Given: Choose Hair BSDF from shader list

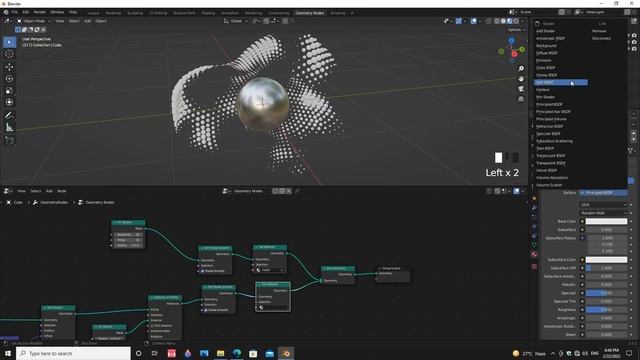Looking at the screenshot, I should coord(561,82).
